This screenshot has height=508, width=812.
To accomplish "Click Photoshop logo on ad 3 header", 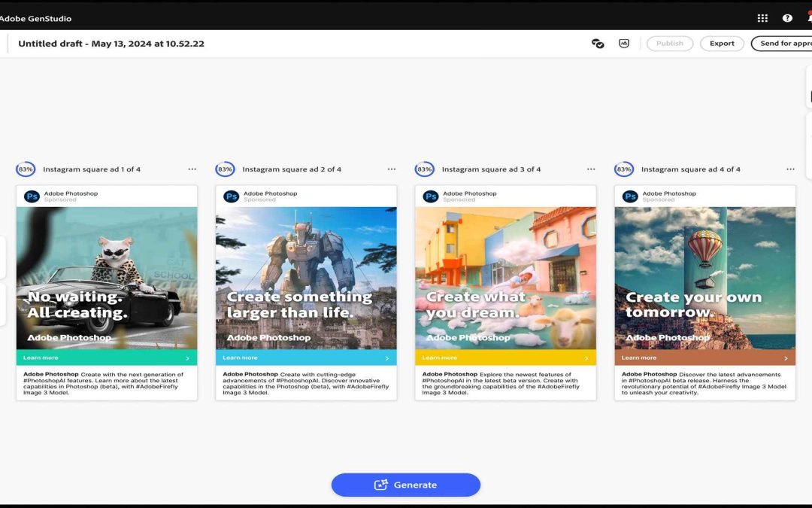I will coord(431,196).
